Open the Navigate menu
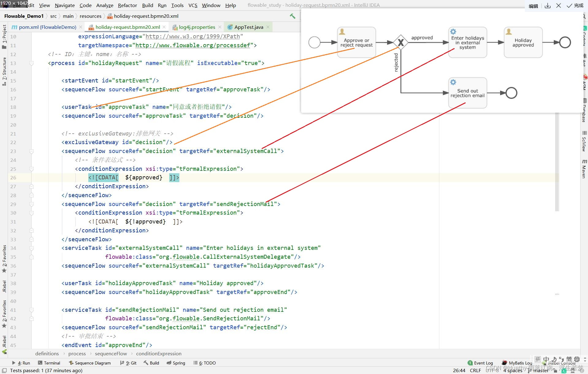Viewport: 588px width, 374px height. [x=65, y=5]
